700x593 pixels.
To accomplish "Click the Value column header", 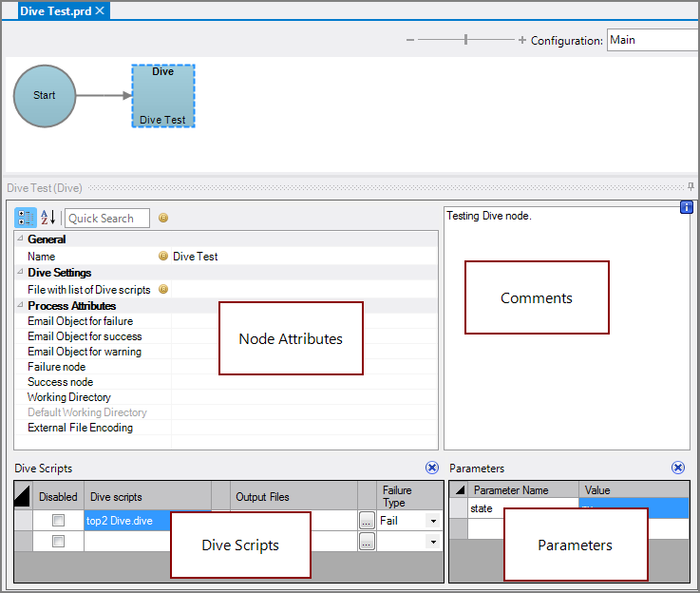I will tap(634, 489).
